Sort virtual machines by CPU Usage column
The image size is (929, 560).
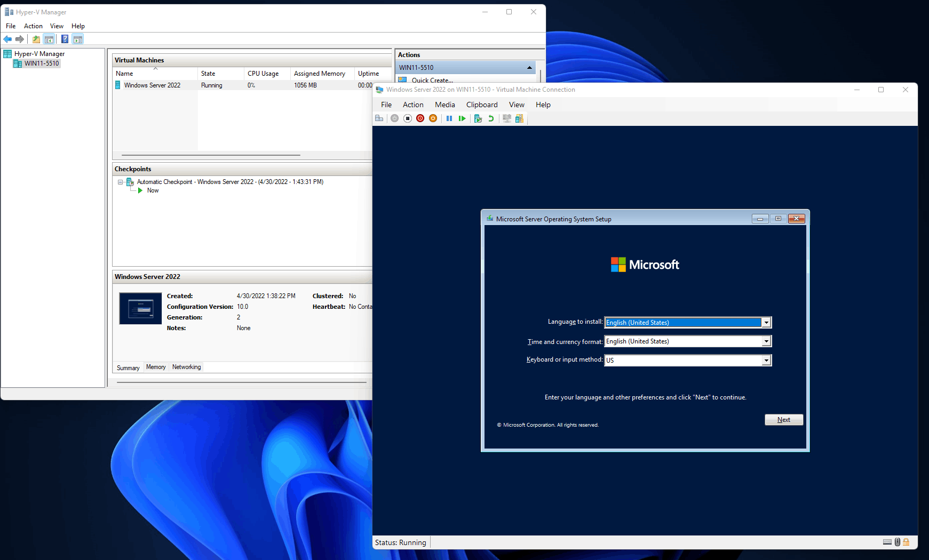[267, 74]
